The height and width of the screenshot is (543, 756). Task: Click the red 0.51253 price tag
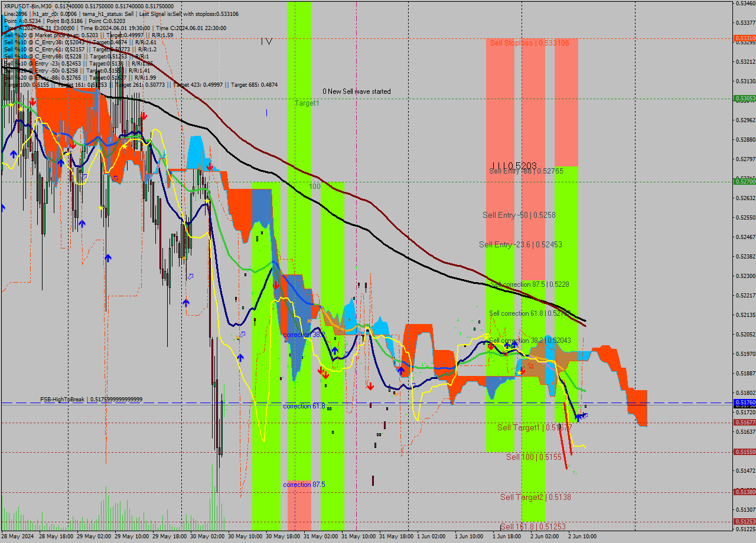click(x=744, y=522)
